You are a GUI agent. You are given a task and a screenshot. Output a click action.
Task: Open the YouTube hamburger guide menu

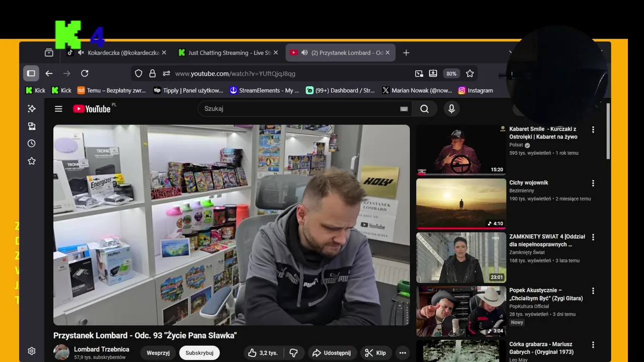[x=58, y=109]
